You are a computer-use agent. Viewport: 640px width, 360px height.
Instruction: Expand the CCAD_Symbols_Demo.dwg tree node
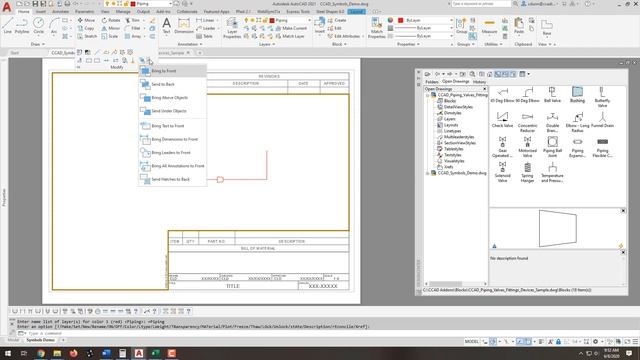pos(428,173)
